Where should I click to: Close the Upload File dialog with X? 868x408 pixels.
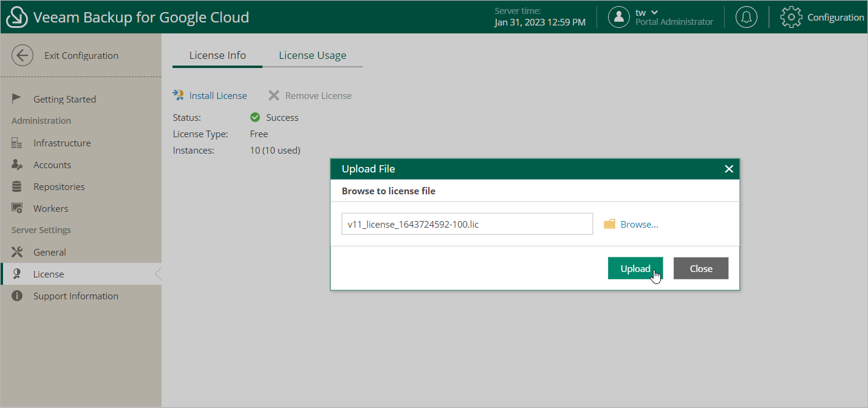click(x=729, y=169)
